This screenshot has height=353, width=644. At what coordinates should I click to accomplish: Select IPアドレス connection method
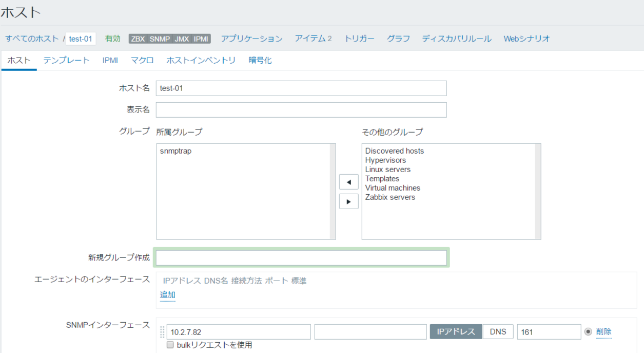(x=456, y=332)
